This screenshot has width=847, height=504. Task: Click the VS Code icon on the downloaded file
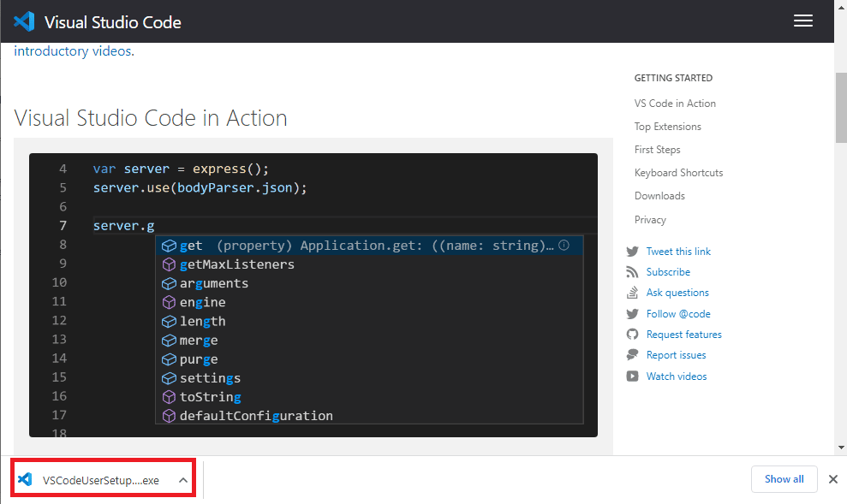(25, 479)
